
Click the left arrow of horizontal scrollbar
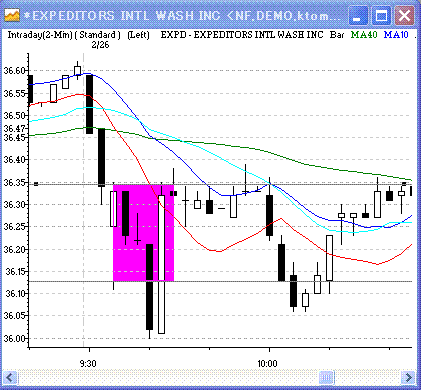[9, 378]
